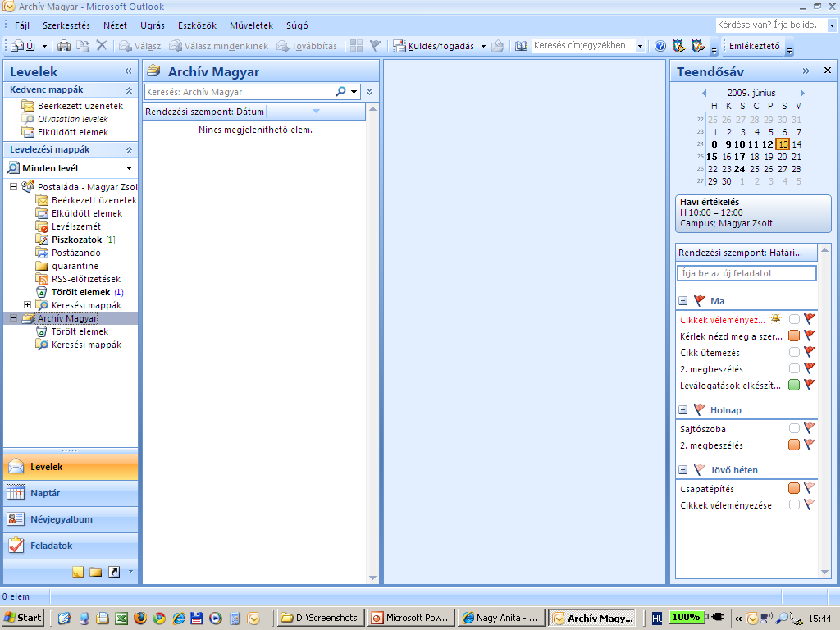This screenshot has height=630, width=840.
Task: Collapse the Holnap task group
Action: click(x=683, y=410)
